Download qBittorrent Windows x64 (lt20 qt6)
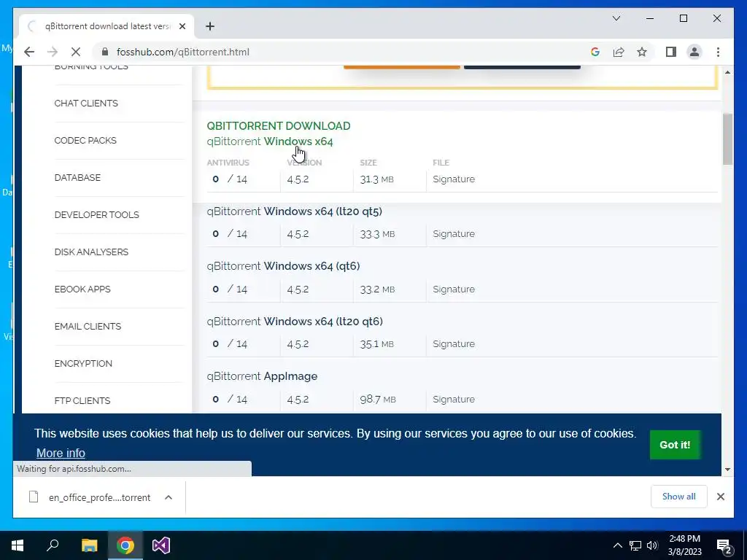 tap(295, 321)
